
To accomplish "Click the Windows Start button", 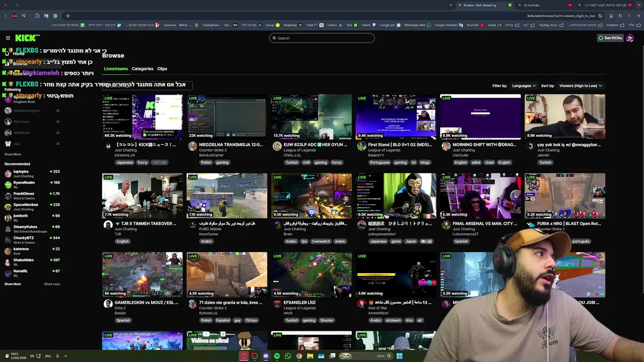I will (x=399, y=356).
